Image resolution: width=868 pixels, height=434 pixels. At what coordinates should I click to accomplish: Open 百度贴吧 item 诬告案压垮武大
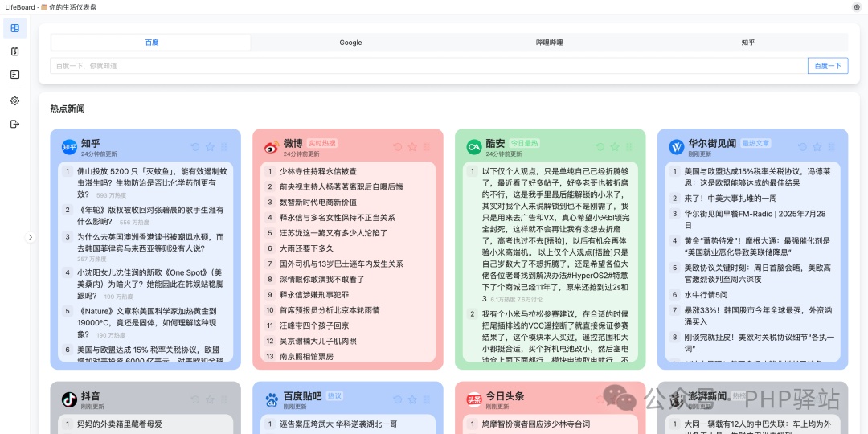tap(338, 424)
